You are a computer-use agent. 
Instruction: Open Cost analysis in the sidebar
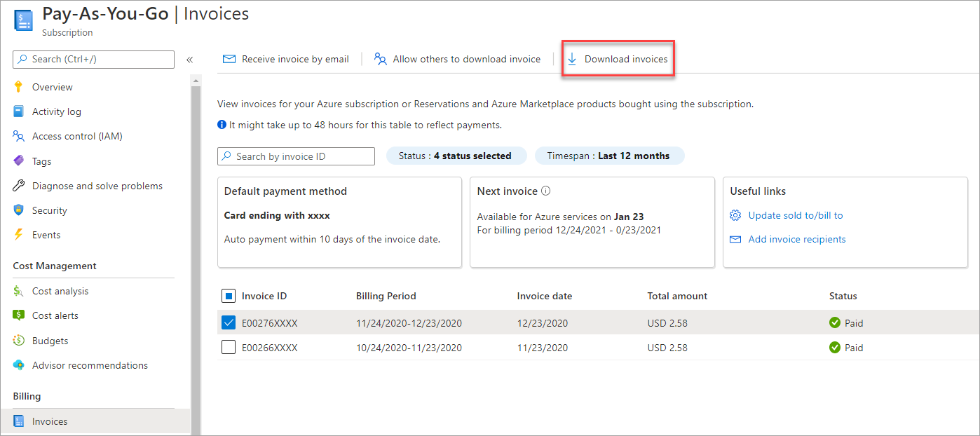click(x=60, y=291)
